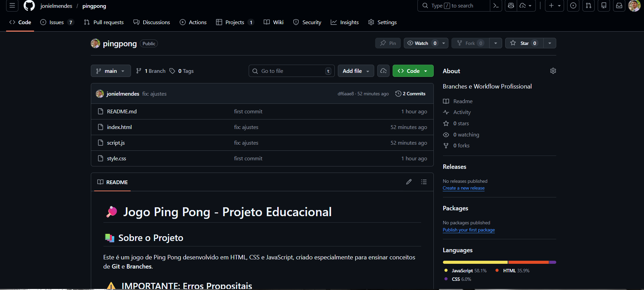
Task: Open README.md file
Action: tap(122, 112)
